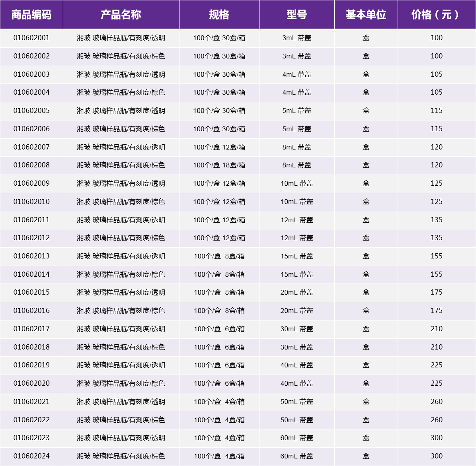Click product name in row 010602001
This screenshot has width=476, height=466.
[x=121, y=38]
